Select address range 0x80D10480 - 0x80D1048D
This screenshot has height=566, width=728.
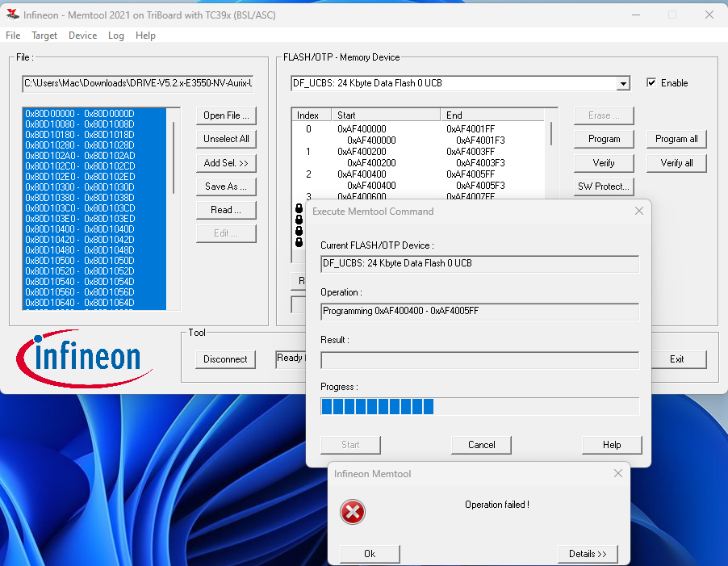click(94, 249)
